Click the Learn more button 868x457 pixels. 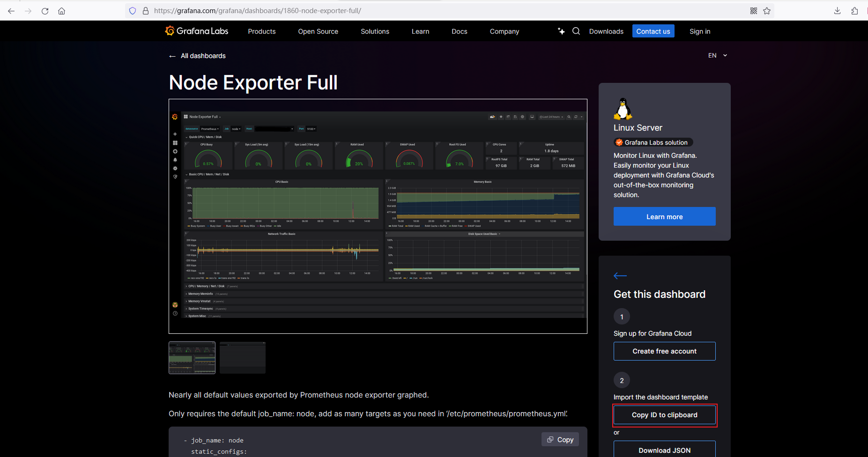coord(664,217)
